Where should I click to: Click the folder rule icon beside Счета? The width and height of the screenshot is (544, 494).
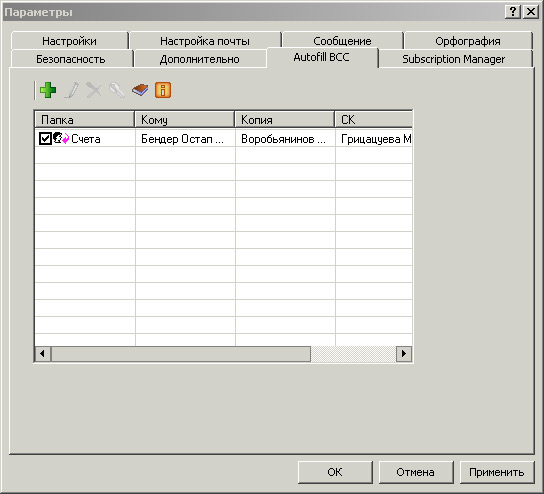[61, 138]
